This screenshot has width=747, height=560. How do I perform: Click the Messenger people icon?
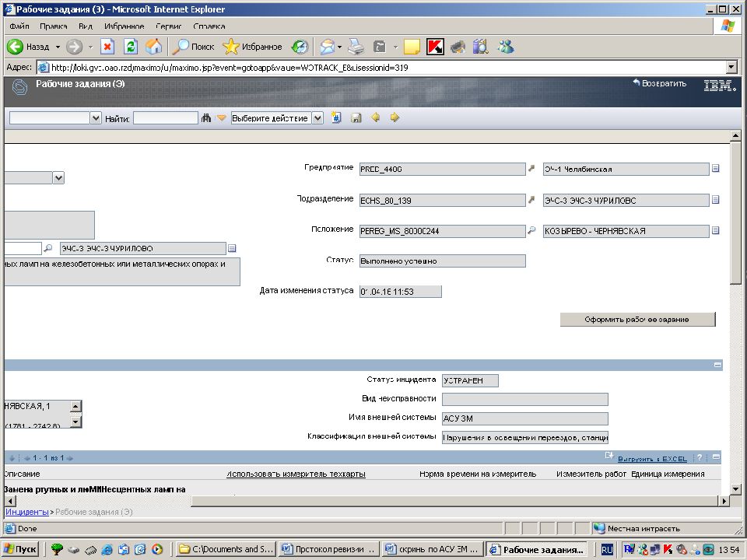pos(506,47)
